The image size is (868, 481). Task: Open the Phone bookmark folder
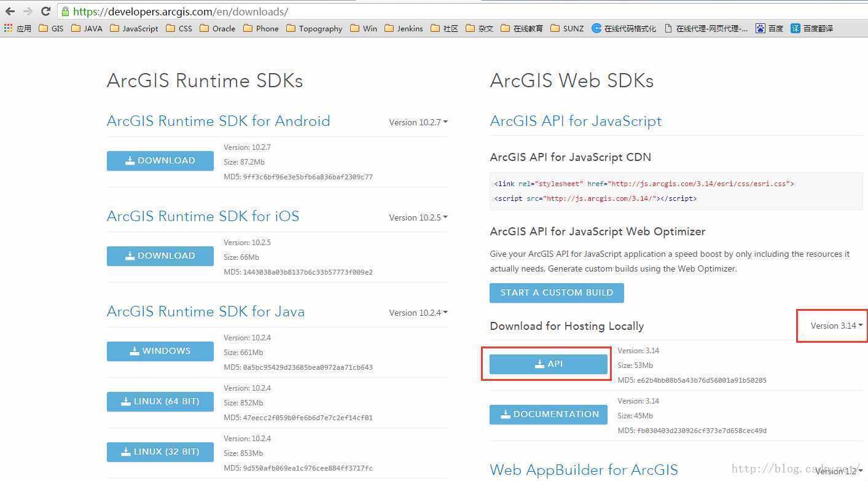261,28
